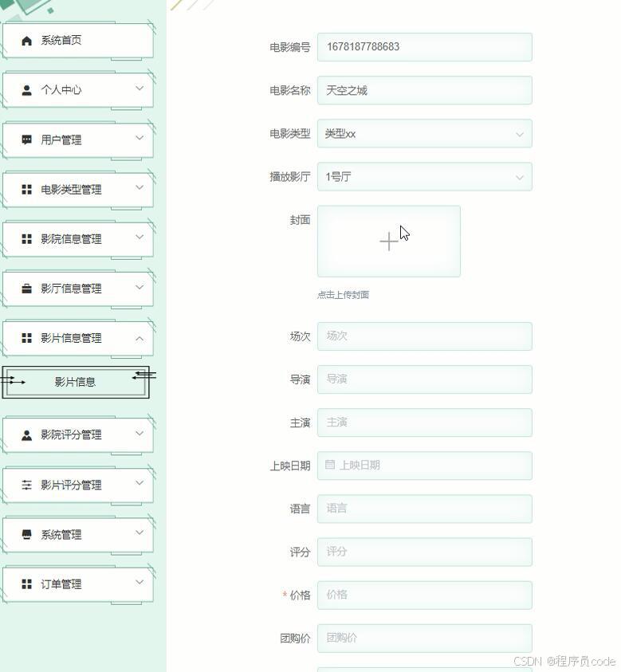Select the person icon next to 个人中心
This screenshot has height=672, width=621.
click(25, 89)
